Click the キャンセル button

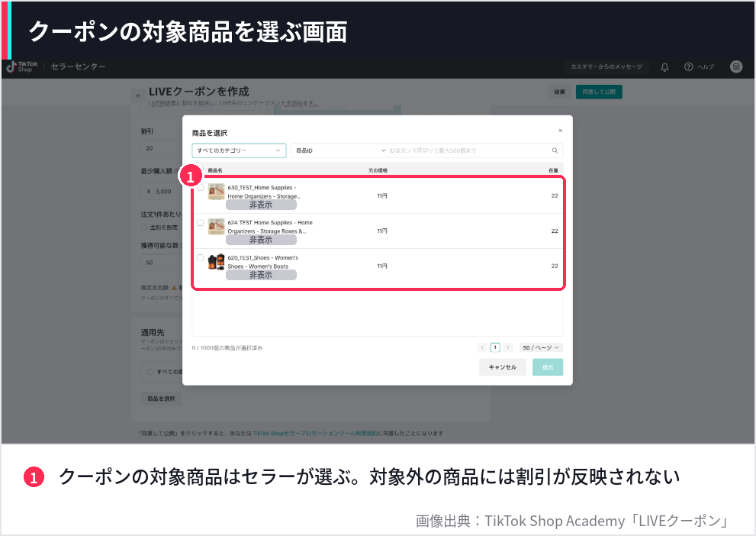pyautogui.click(x=503, y=367)
